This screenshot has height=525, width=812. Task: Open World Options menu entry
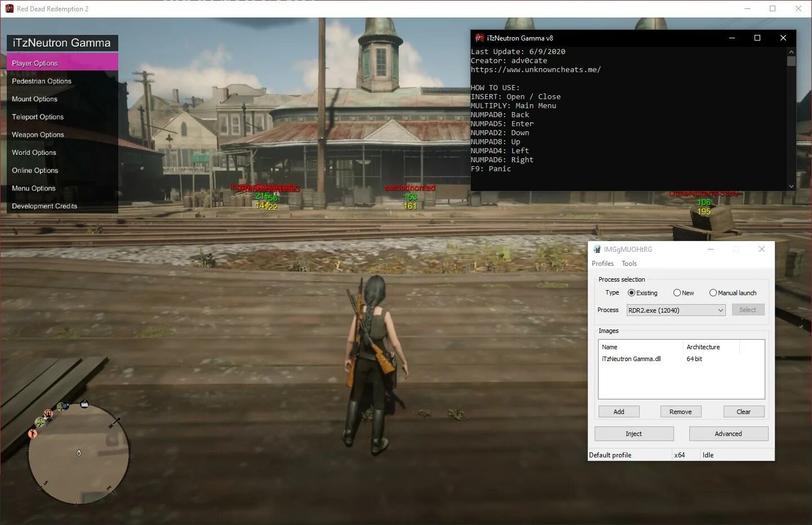62,152
